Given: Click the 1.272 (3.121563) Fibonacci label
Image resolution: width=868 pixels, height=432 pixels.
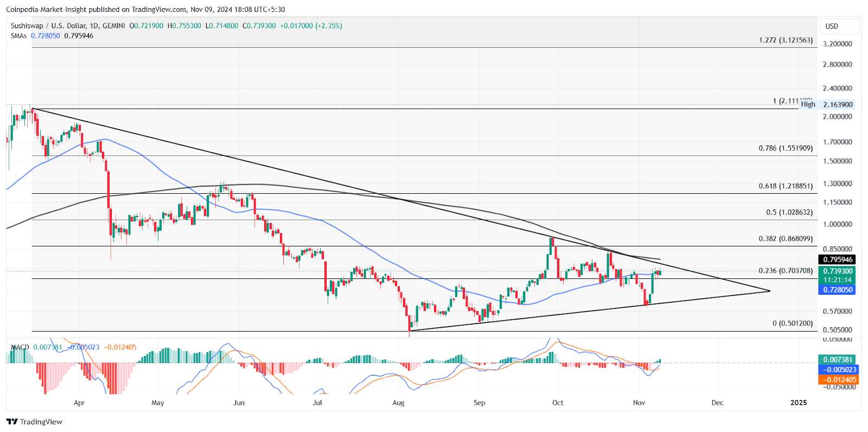Looking at the screenshot, I should tap(786, 40).
